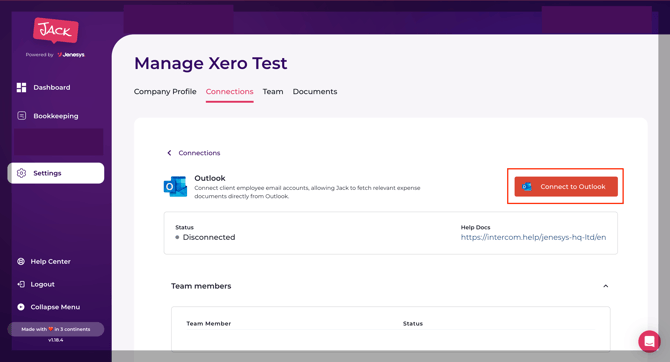The width and height of the screenshot is (670, 362).
Task: Click the Powered by Jenesys text
Action: pos(55,55)
